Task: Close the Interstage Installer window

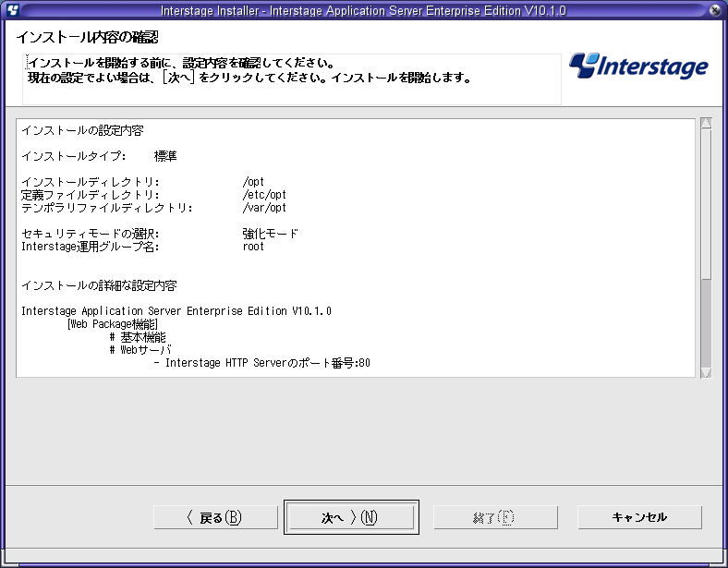Action: coord(715,10)
